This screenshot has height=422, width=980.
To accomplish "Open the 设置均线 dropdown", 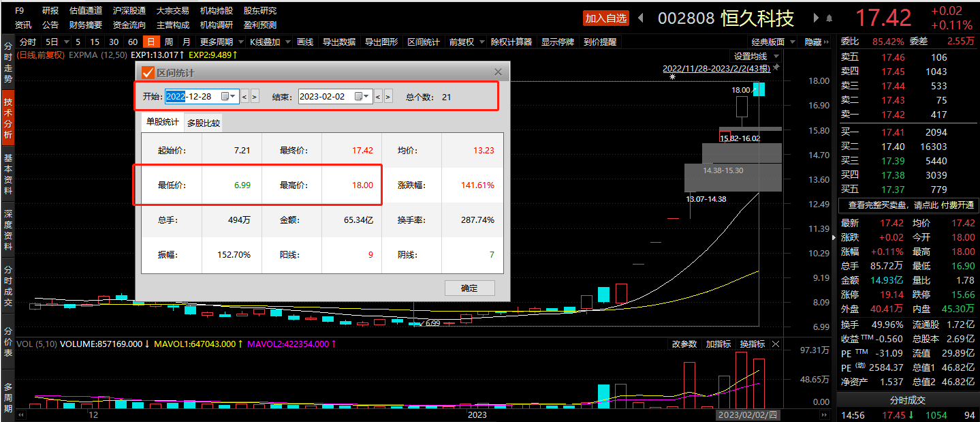I will 754,56.
